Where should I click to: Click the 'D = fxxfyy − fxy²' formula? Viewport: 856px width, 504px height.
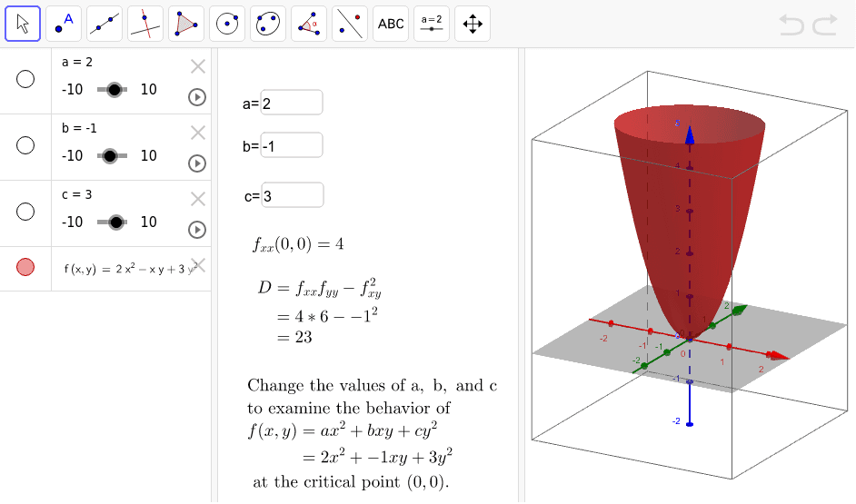(319, 288)
